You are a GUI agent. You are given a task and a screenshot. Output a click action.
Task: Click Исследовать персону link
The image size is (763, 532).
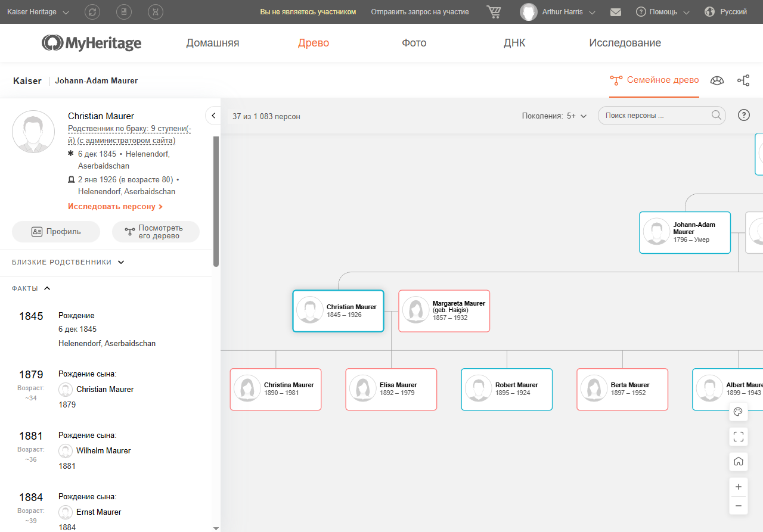[x=115, y=207]
